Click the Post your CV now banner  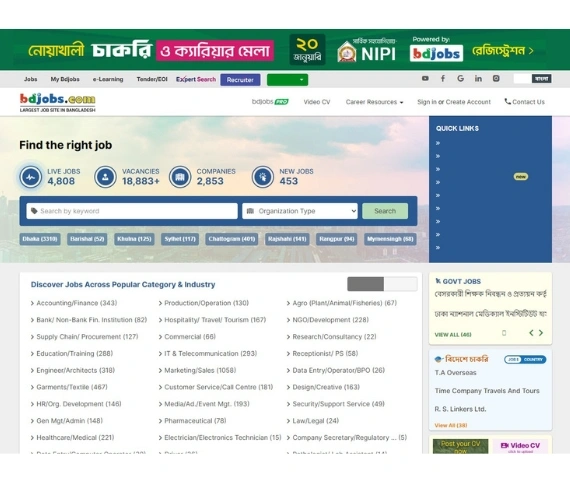(460, 446)
